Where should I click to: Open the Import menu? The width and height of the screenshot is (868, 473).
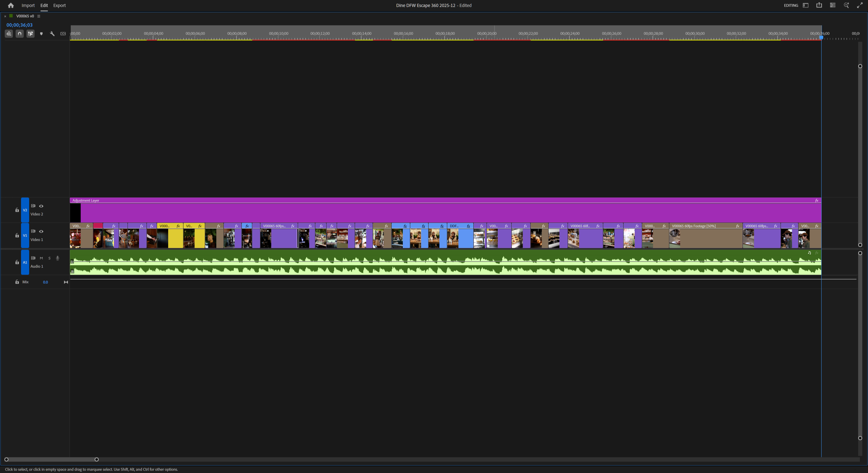28,5
